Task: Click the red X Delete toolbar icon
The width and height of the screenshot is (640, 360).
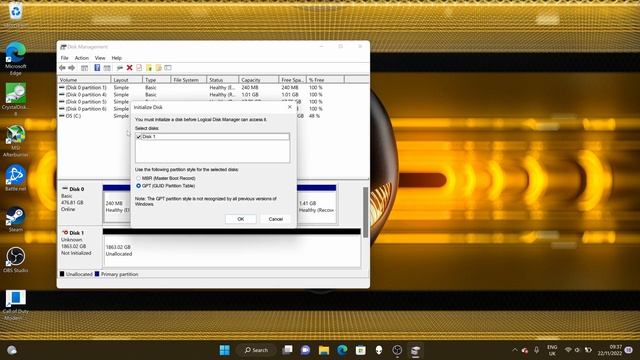Action: [x=129, y=68]
